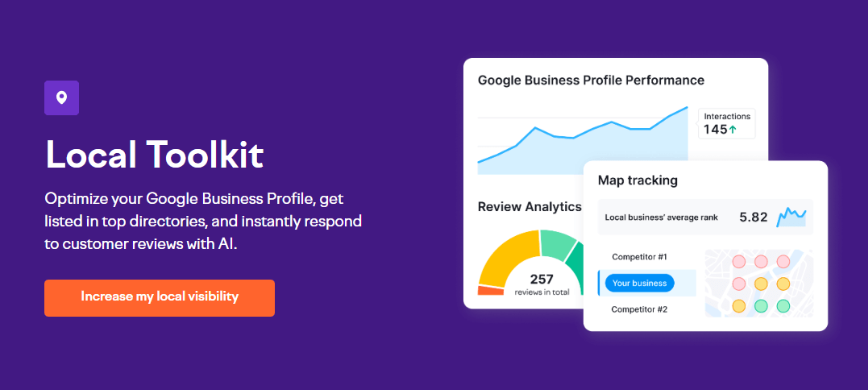Screen dimensions: 868x390
Task: Click the bottom-left yellow map dot
Action: tap(738, 306)
